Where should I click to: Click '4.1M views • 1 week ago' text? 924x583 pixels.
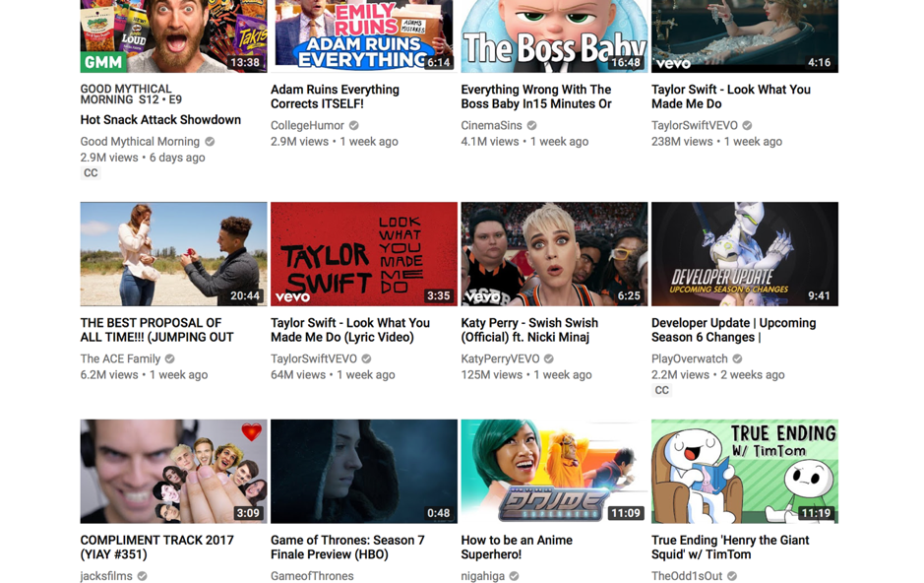(524, 142)
